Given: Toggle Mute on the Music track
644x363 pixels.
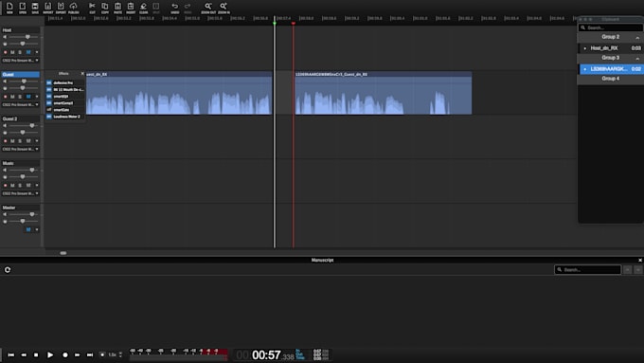Looking at the screenshot, I should [x=12, y=186].
